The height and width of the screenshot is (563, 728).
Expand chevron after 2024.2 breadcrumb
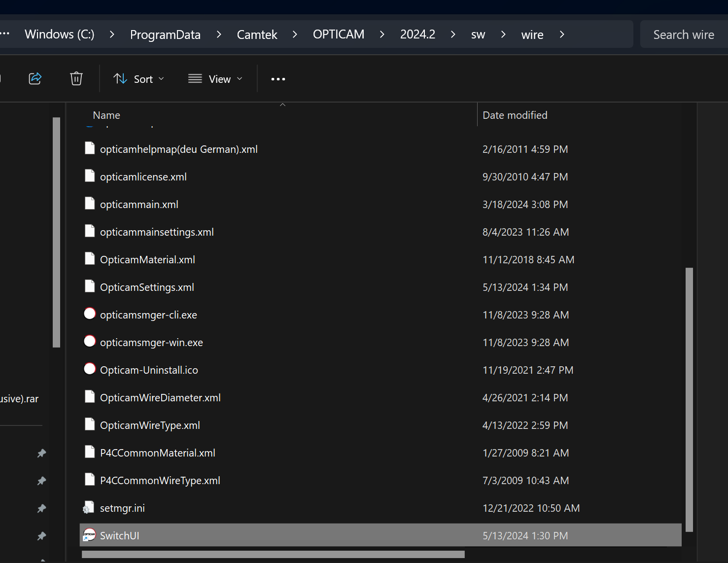point(453,34)
